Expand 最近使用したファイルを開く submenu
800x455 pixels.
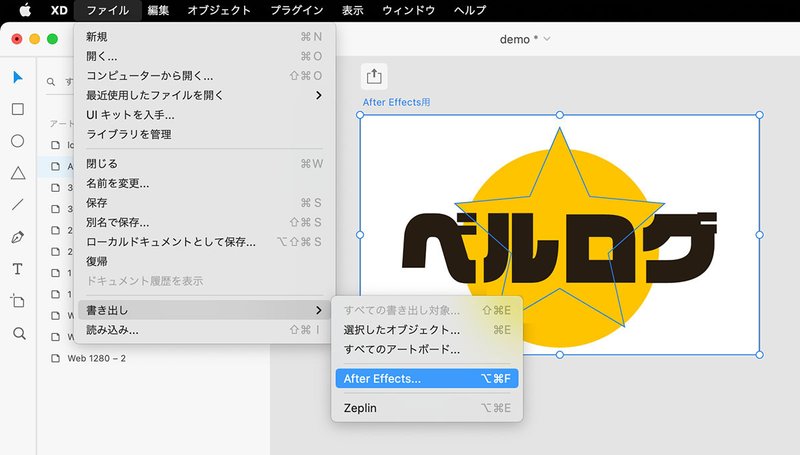tap(204, 95)
